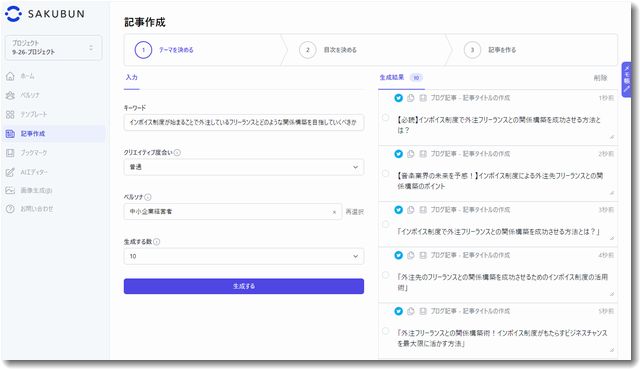
Task: Click the resize handle of 【必読】 result
Action: point(611,137)
